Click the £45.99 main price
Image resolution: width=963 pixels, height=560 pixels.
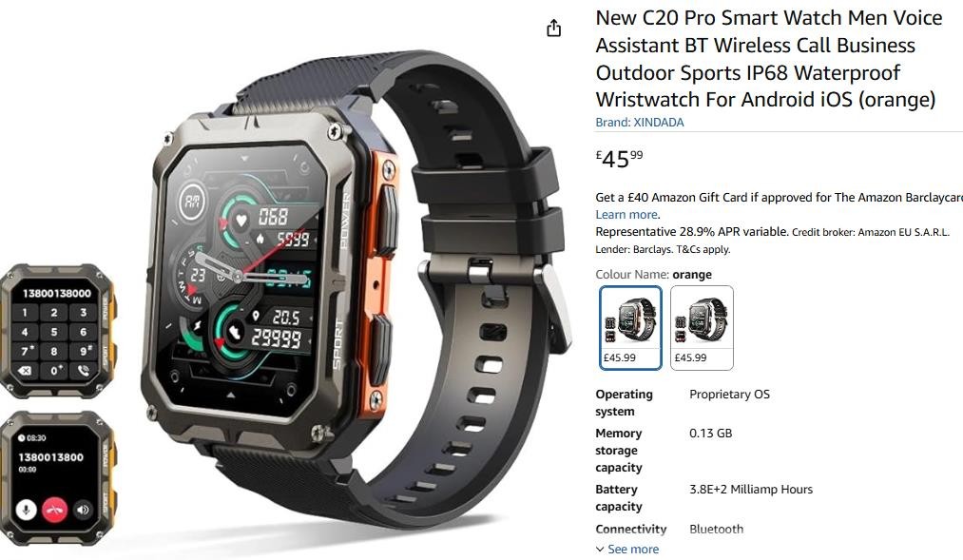click(619, 159)
